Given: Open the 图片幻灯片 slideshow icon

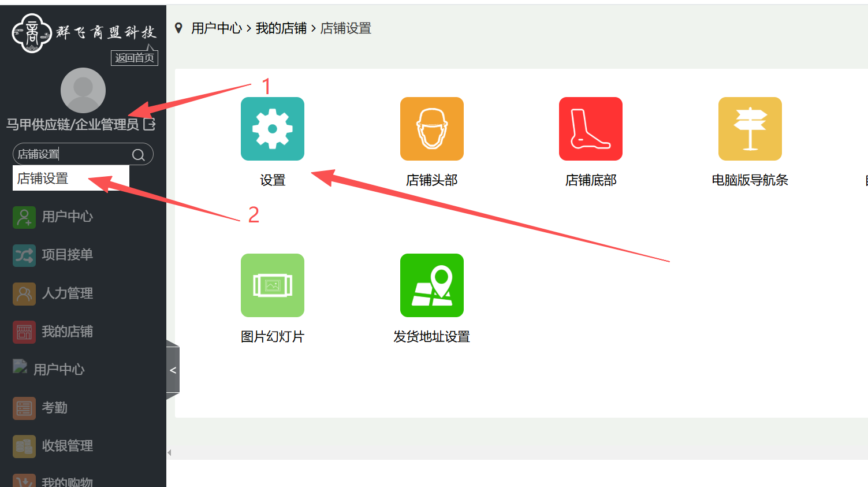Looking at the screenshot, I should (272, 285).
